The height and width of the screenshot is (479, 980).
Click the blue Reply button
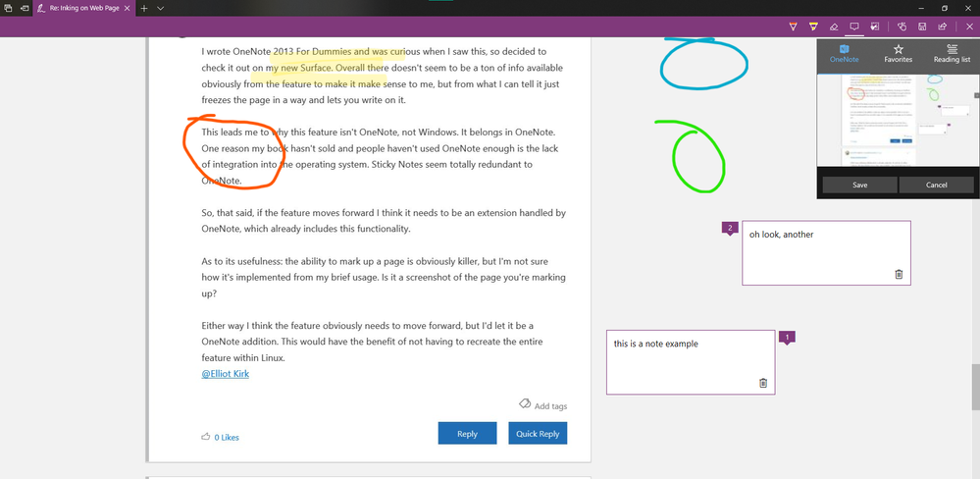point(468,433)
